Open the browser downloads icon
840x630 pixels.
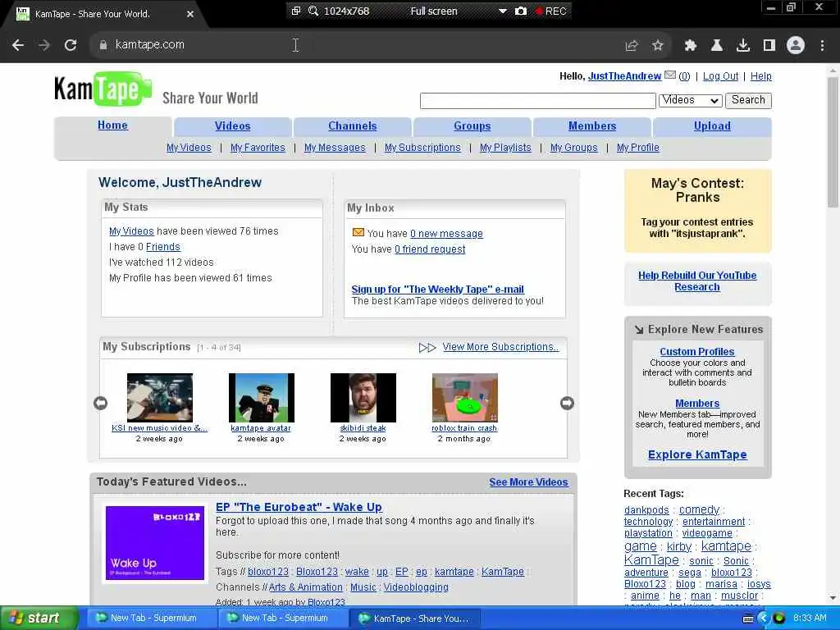click(x=743, y=46)
